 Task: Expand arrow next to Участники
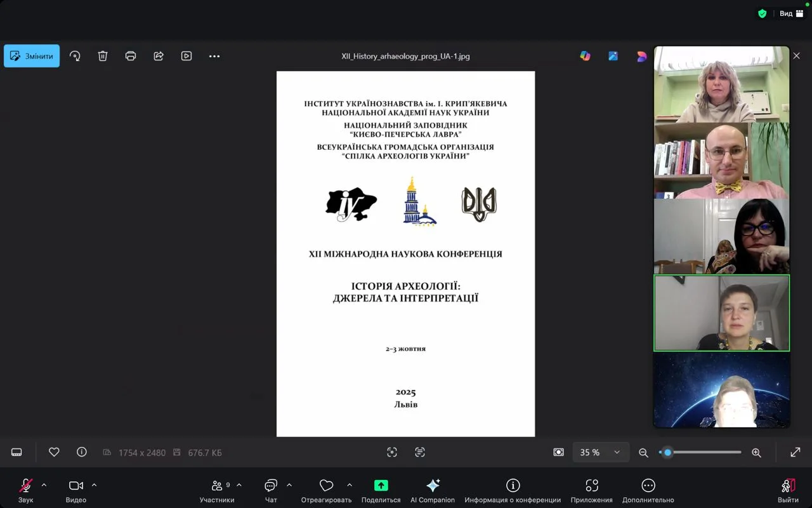point(239,485)
